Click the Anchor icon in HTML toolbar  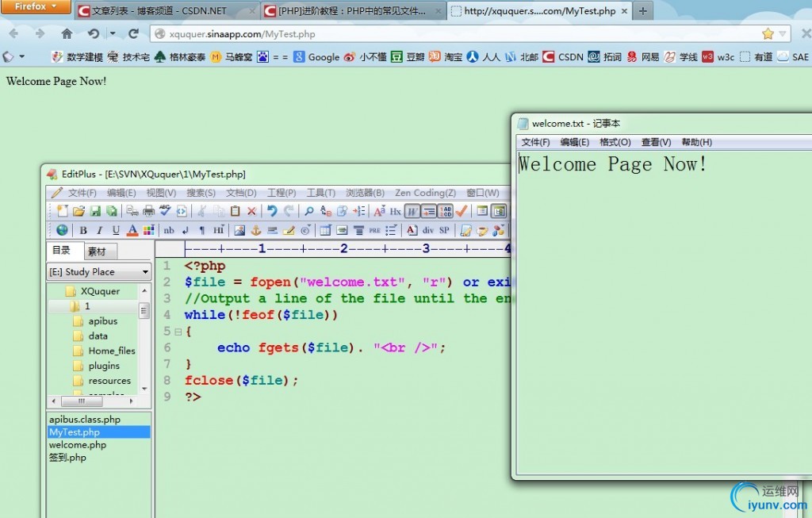(x=256, y=231)
